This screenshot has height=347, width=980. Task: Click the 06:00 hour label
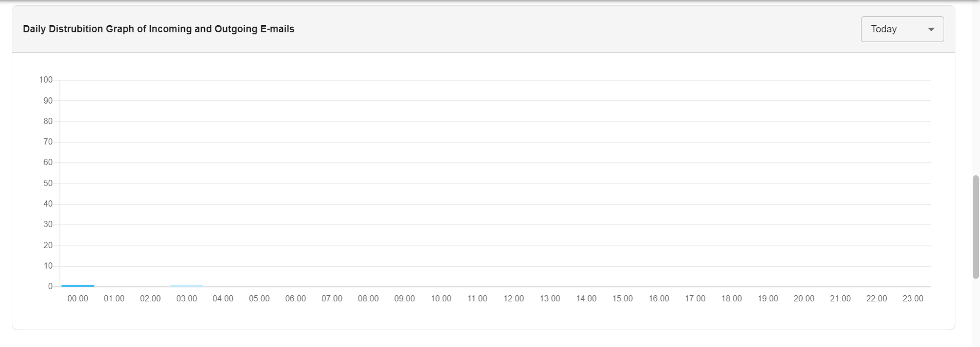[295, 299]
